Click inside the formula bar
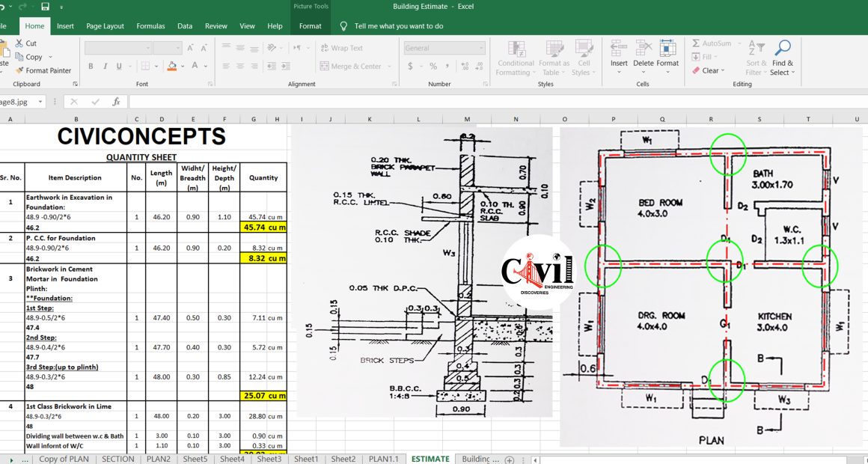This screenshot has height=464, width=868. click(x=497, y=102)
